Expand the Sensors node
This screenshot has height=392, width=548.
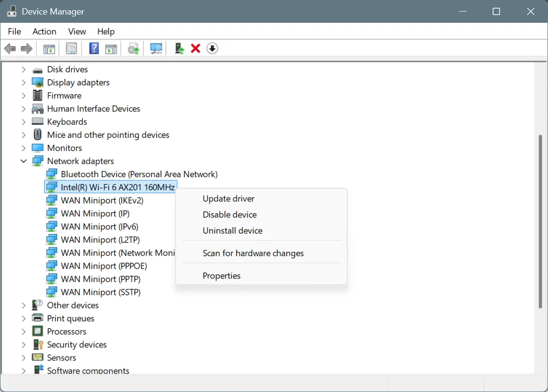23,358
